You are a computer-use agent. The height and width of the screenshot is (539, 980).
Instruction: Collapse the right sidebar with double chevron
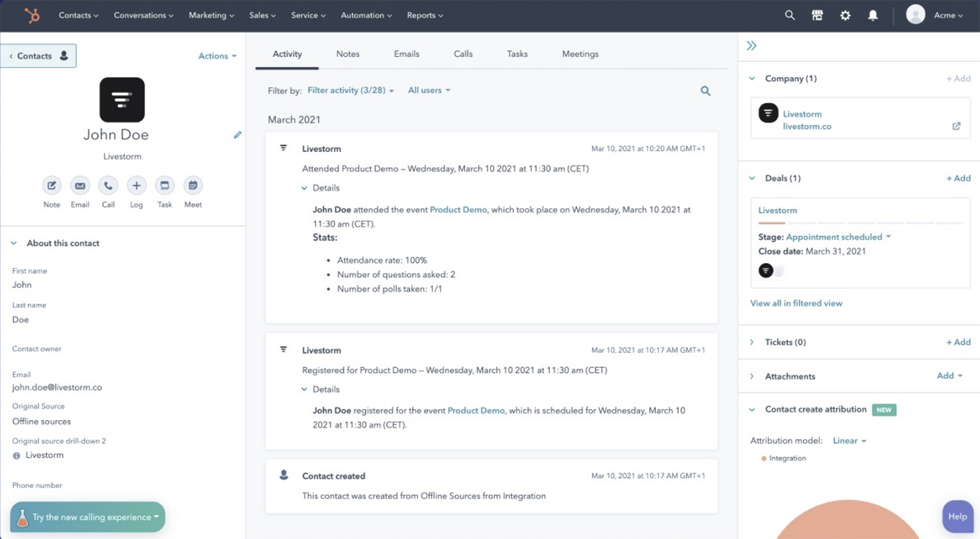(752, 46)
